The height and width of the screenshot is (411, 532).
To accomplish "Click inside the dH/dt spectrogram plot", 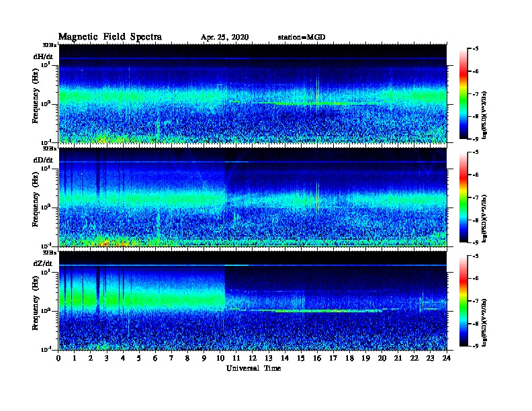I will [253, 93].
